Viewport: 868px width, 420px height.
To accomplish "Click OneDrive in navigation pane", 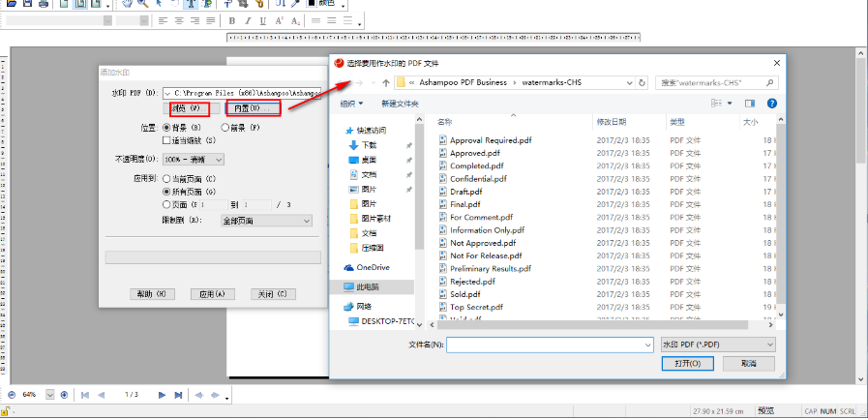I will click(372, 267).
